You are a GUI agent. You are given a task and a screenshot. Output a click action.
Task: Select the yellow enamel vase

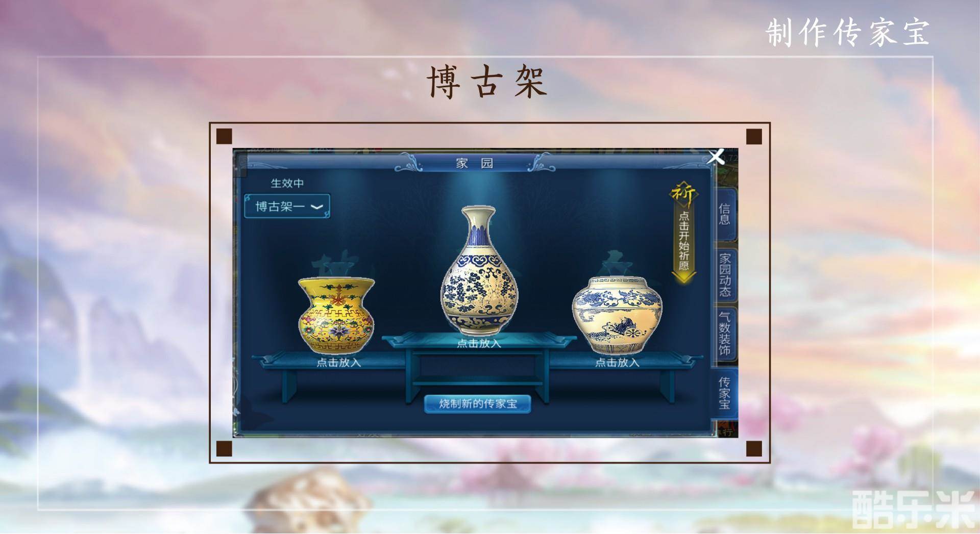[x=336, y=315]
